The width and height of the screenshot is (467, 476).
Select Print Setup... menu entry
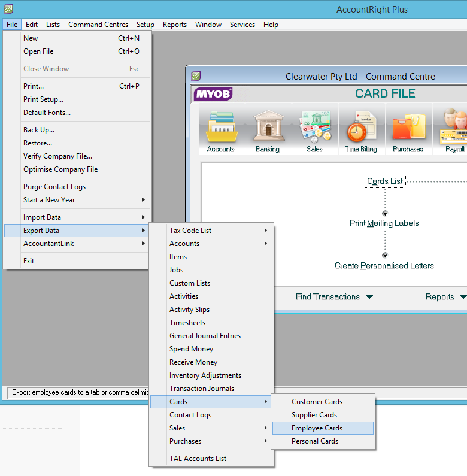click(77, 99)
